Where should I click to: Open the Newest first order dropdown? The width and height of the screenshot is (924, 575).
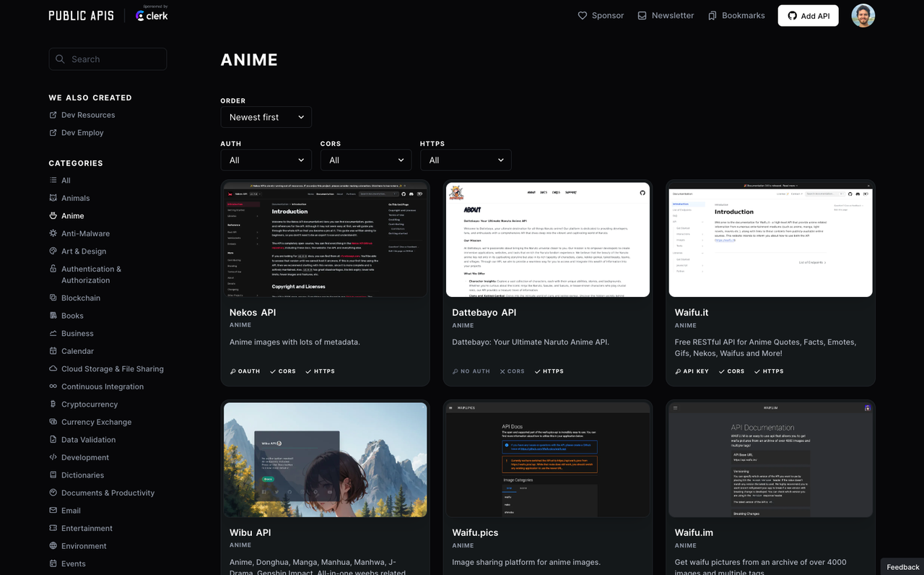point(266,116)
